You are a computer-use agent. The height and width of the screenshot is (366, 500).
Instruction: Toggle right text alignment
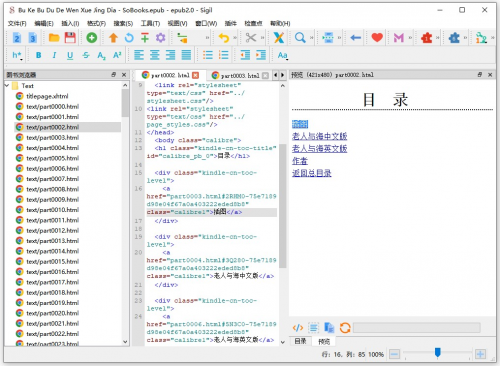(170, 55)
